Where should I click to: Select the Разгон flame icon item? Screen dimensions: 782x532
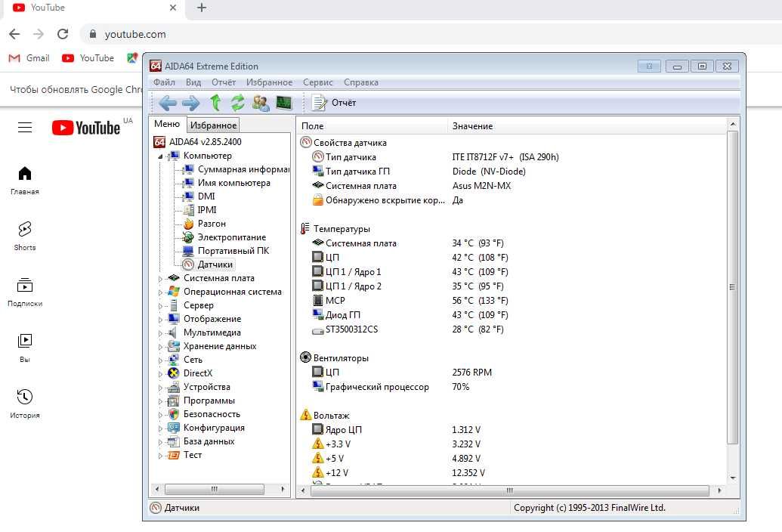(189, 224)
